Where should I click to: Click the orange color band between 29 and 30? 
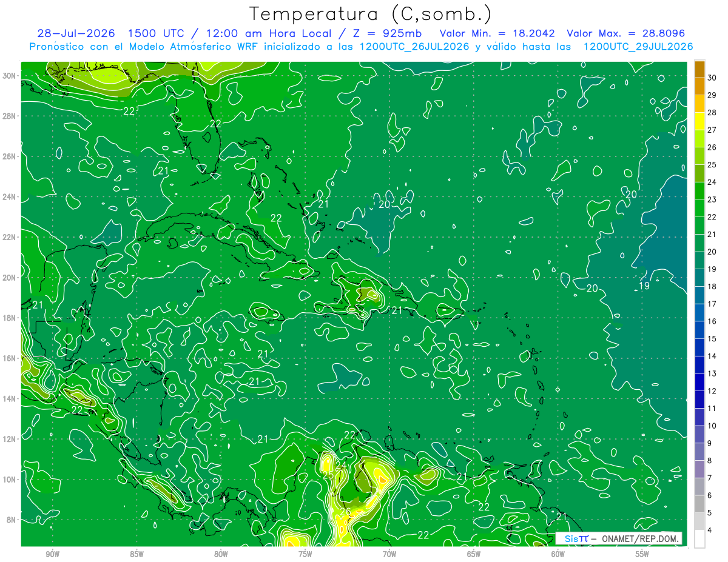click(x=699, y=86)
